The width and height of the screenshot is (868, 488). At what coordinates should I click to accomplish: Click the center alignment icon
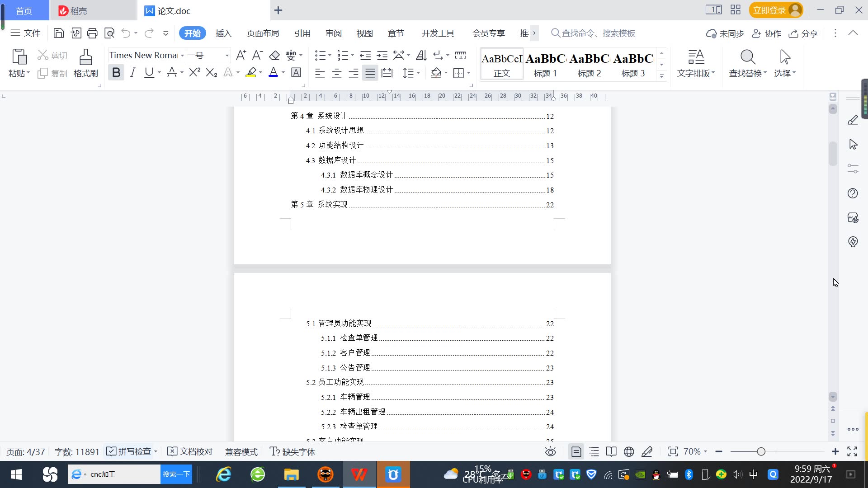click(336, 73)
